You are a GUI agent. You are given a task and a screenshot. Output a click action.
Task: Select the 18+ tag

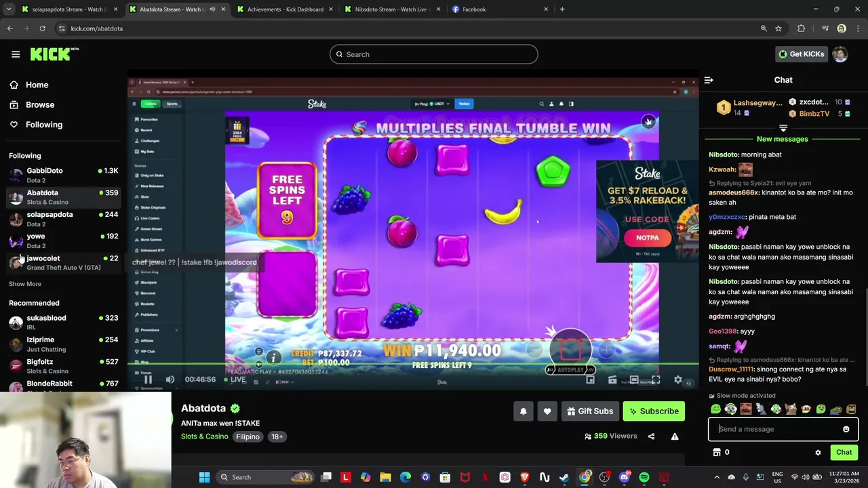(277, 436)
